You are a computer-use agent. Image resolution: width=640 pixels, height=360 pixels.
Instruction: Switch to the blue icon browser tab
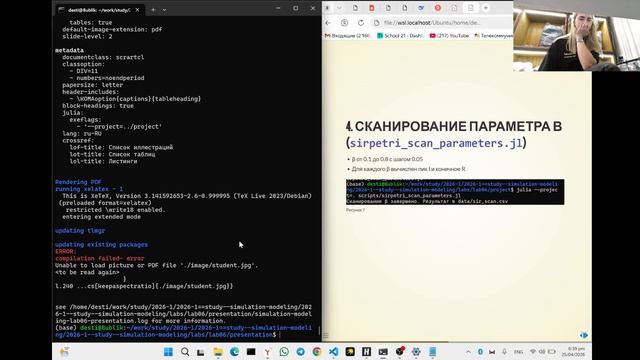click(421, 8)
